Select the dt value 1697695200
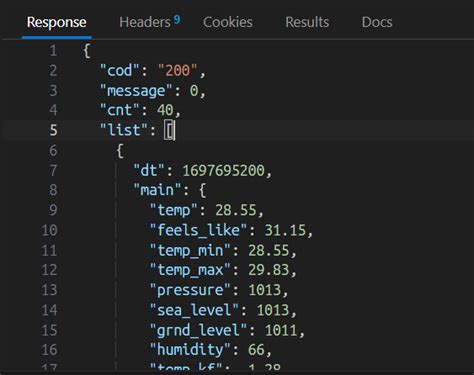The image size is (474, 375). tap(223, 170)
